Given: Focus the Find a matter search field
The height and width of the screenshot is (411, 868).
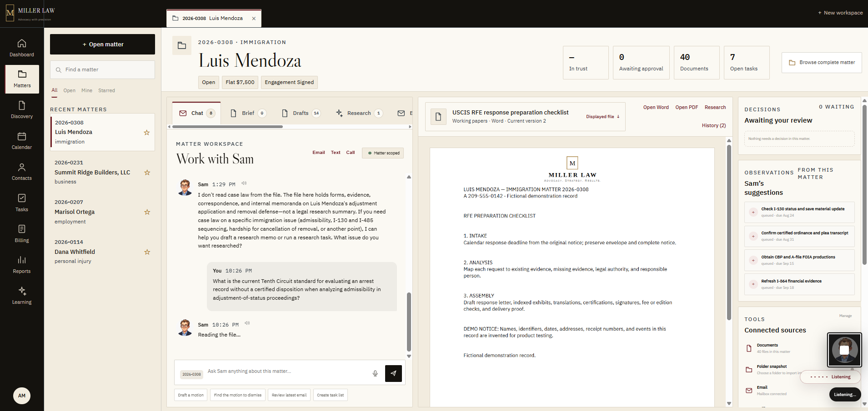Looking at the screenshot, I should point(102,69).
